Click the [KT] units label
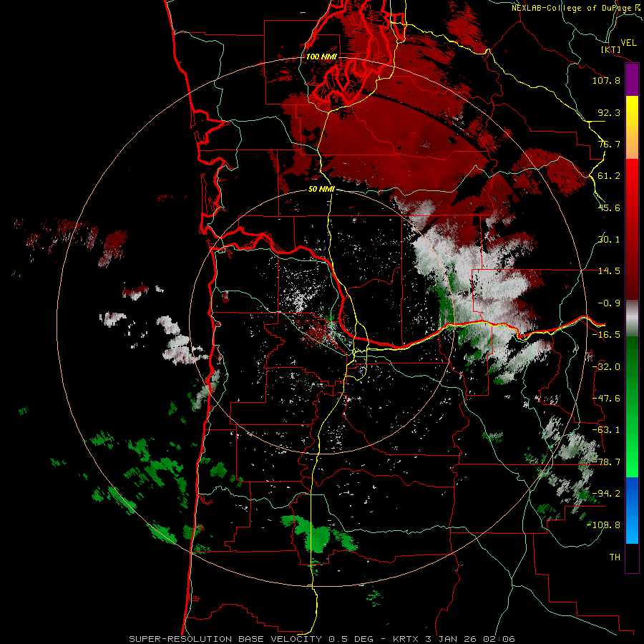644x644 pixels. pyautogui.click(x=611, y=49)
